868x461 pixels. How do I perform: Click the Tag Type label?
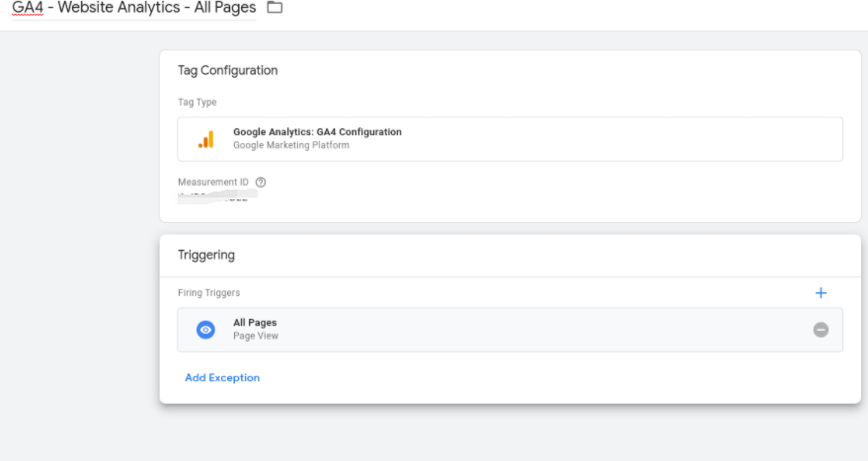[x=197, y=103]
